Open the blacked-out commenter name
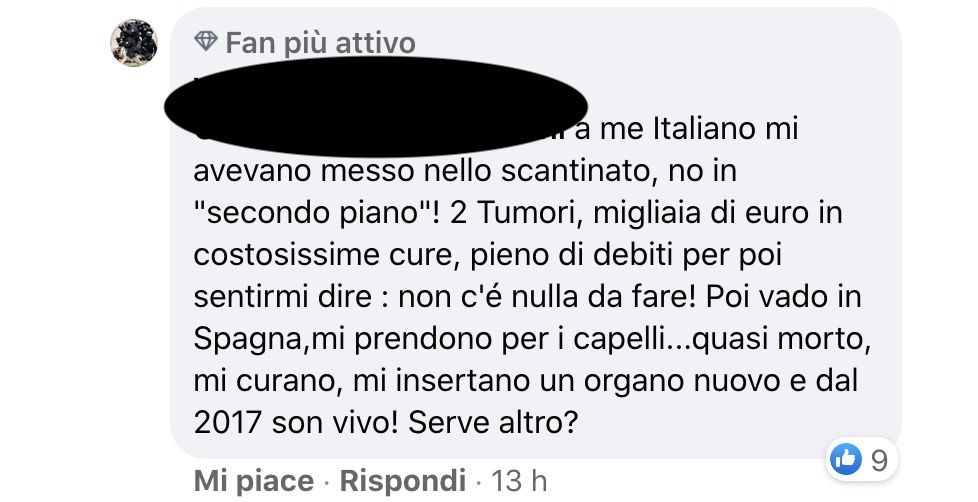The image size is (978, 502). click(375, 106)
